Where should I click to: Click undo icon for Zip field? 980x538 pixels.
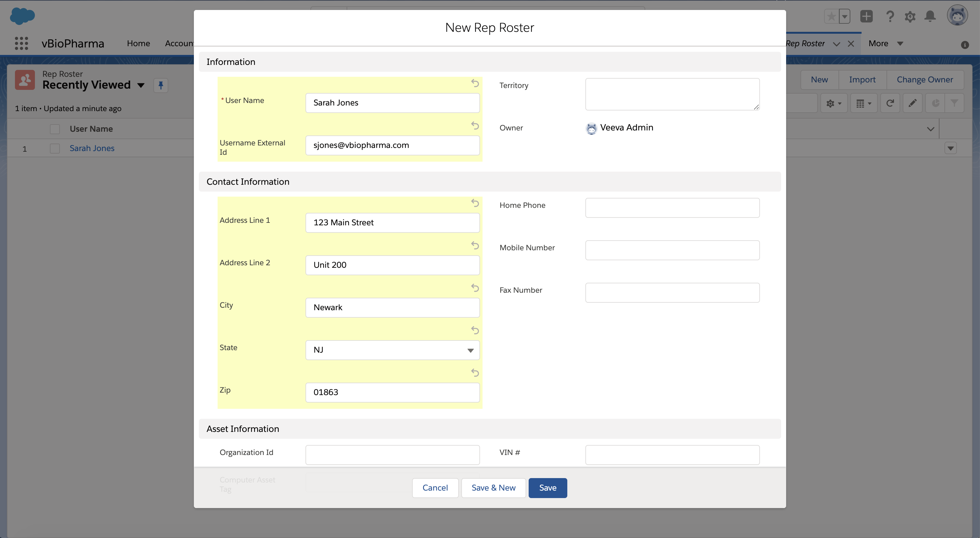[x=475, y=372]
